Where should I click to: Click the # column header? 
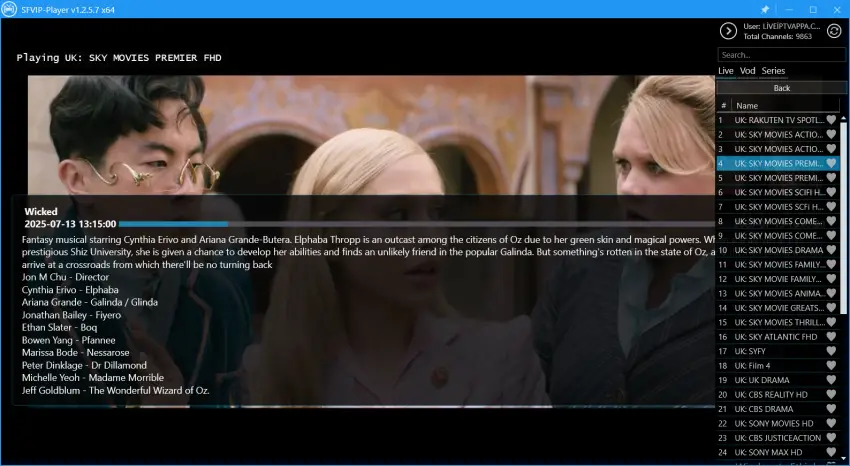pyautogui.click(x=724, y=106)
